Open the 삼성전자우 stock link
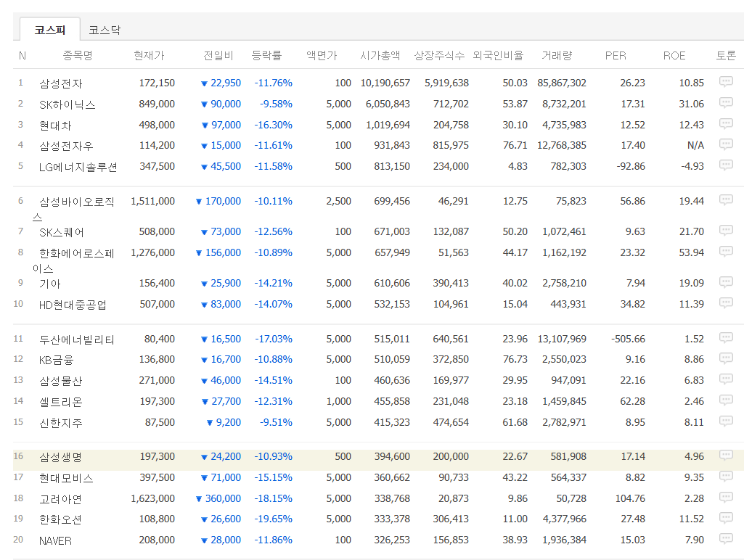 (x=67, y=146)
